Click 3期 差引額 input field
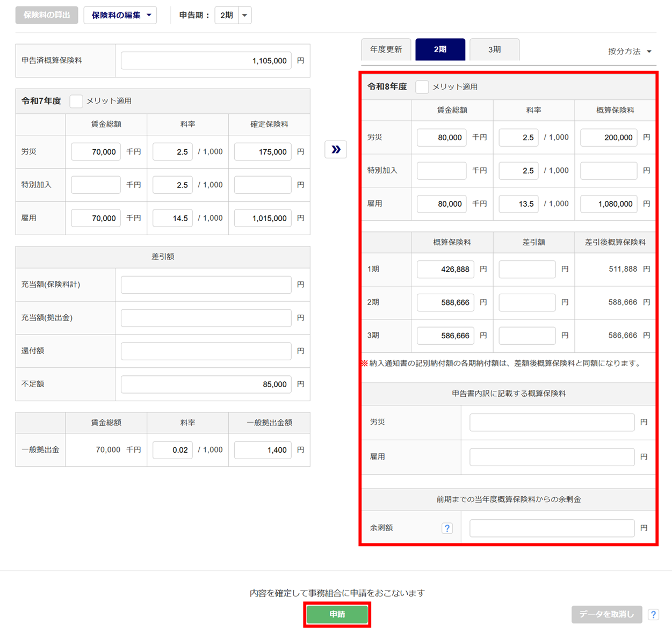Image resolution: width=672 pixels, height=639 pixels. pos(527,336)
